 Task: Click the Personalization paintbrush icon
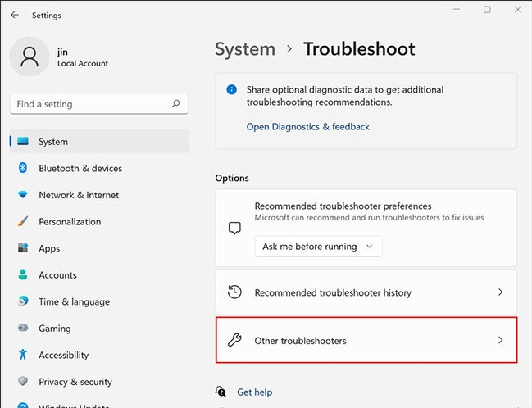[23, 221]
